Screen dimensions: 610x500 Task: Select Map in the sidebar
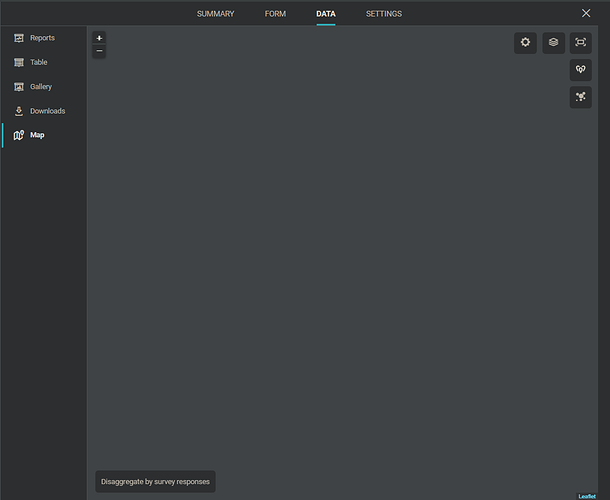[x=37, y=135]
